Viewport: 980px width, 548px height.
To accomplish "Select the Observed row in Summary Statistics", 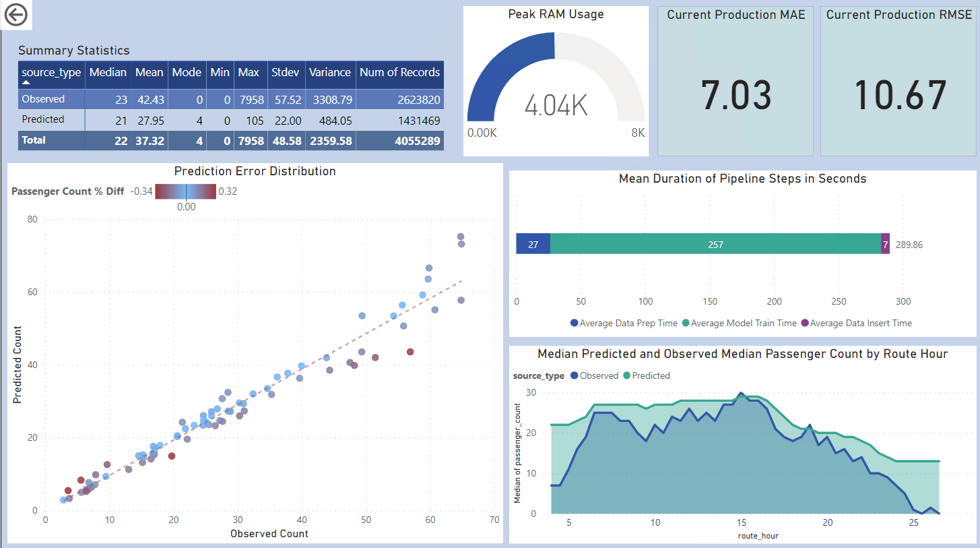I will pyautogui.click(x=44, y=99).
